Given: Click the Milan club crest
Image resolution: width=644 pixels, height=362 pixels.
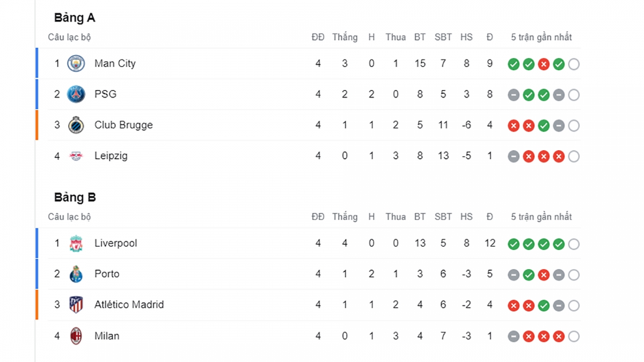Looking at the screenshot, I should tap(76, 336).
